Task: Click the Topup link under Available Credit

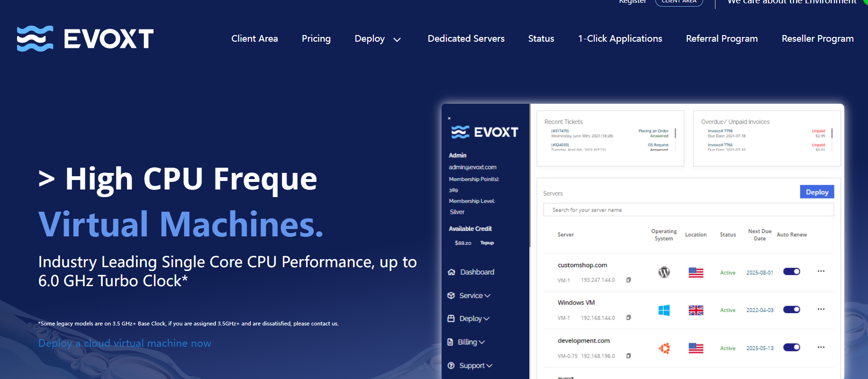Action: (487, 243)
